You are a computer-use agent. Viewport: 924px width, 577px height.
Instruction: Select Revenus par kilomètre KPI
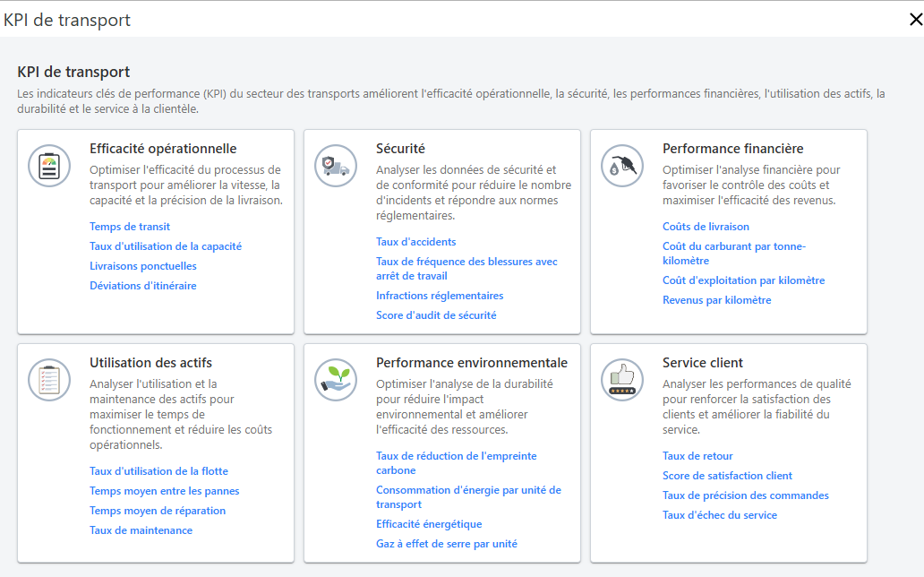[716, 300]
